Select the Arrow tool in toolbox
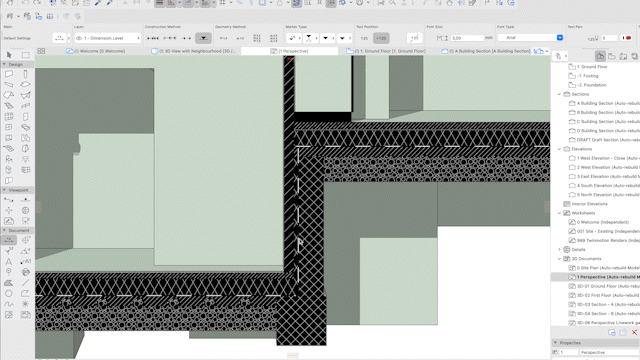The image size is (640, 360). [9, 55]
